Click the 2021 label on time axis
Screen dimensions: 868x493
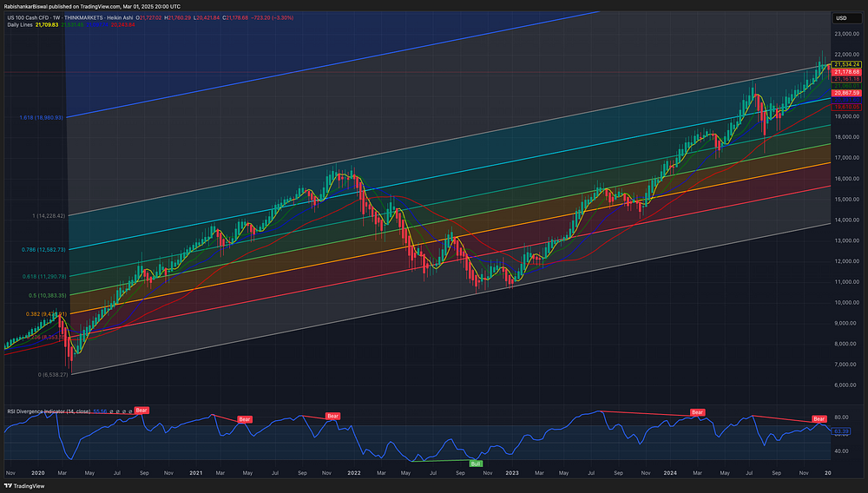coord(195,473)
